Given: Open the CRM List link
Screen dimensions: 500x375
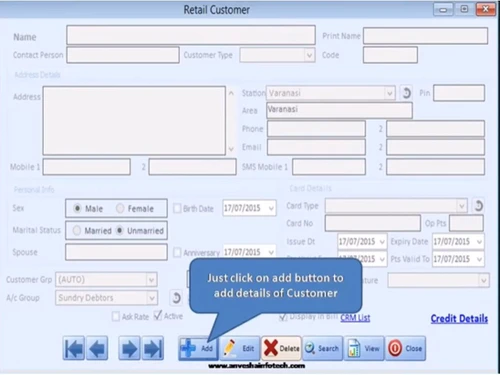Looking at the screenshot, I should [355, 318].
